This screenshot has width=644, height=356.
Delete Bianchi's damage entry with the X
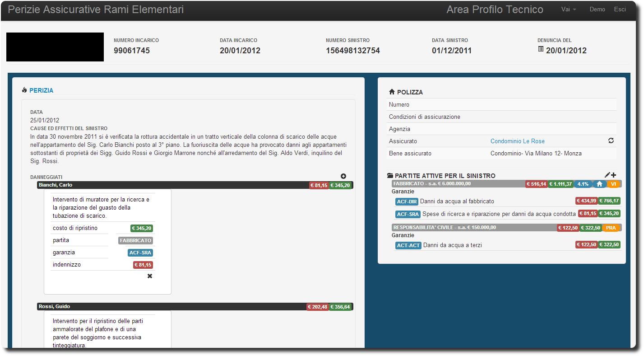pyautogui.click(x=150, y=276)
